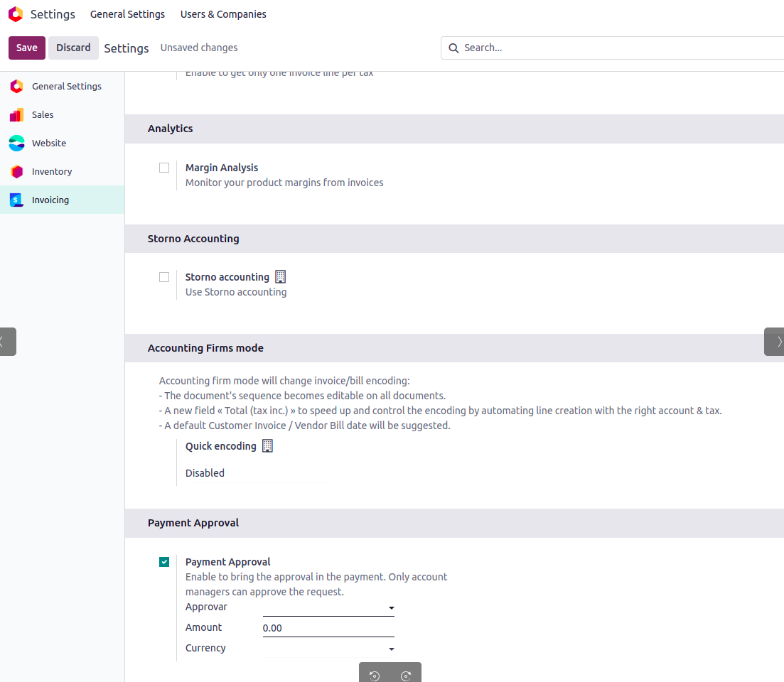Click the building icon beside Quick encoding

click(267, 446)
